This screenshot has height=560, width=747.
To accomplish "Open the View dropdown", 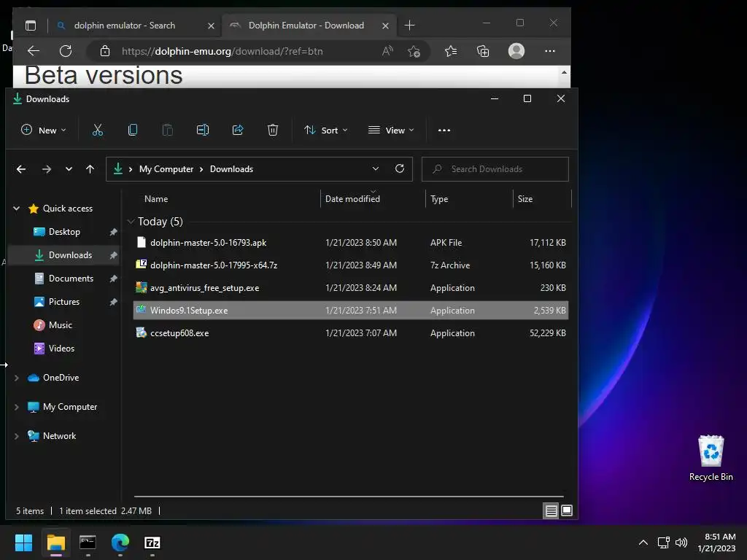I will click(x=391, y=130).
